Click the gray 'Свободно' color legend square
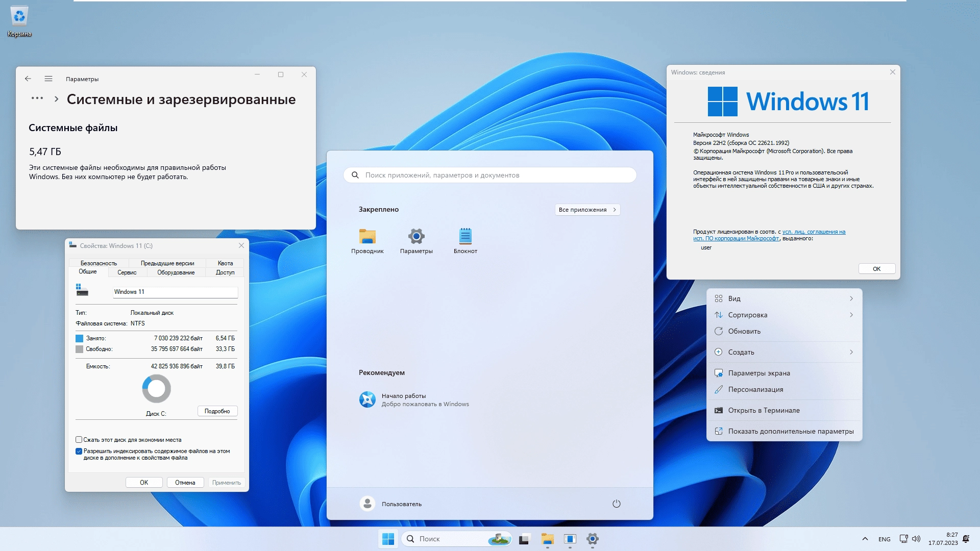The height and width of the screenshot is (551, 980). [79, 349]
